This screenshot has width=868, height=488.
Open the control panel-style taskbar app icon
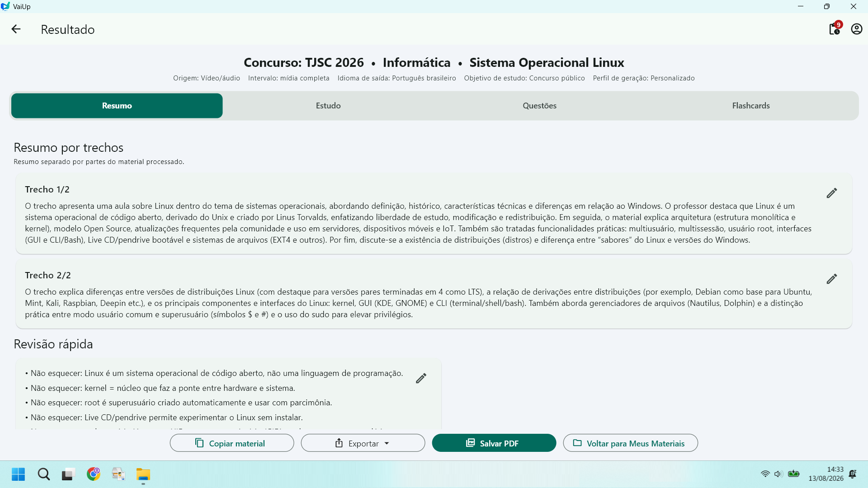coord(118,474)
